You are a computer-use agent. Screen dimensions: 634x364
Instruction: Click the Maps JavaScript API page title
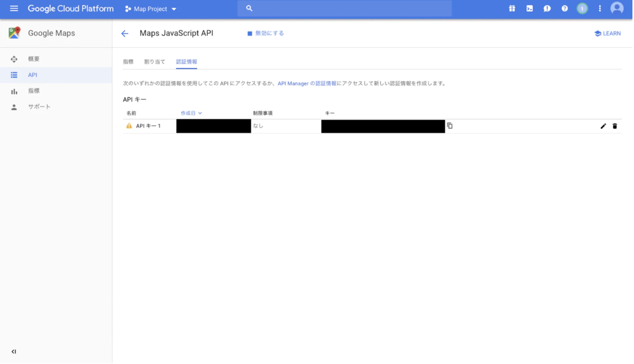pos(177,33)
